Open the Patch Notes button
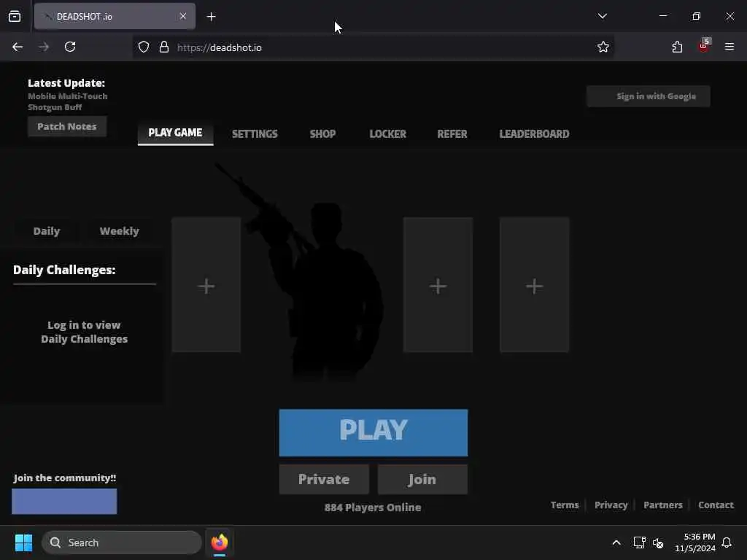 tap(66, 126)
